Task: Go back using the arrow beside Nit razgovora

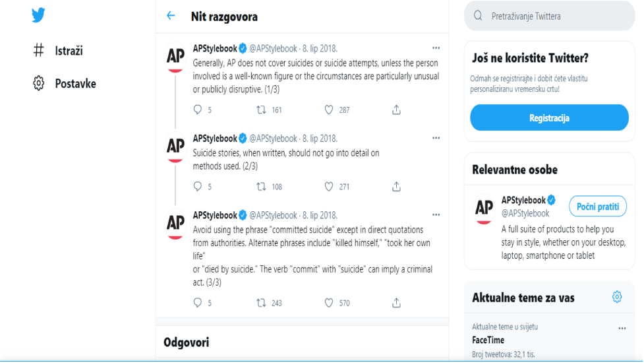Action: (171, 16)
